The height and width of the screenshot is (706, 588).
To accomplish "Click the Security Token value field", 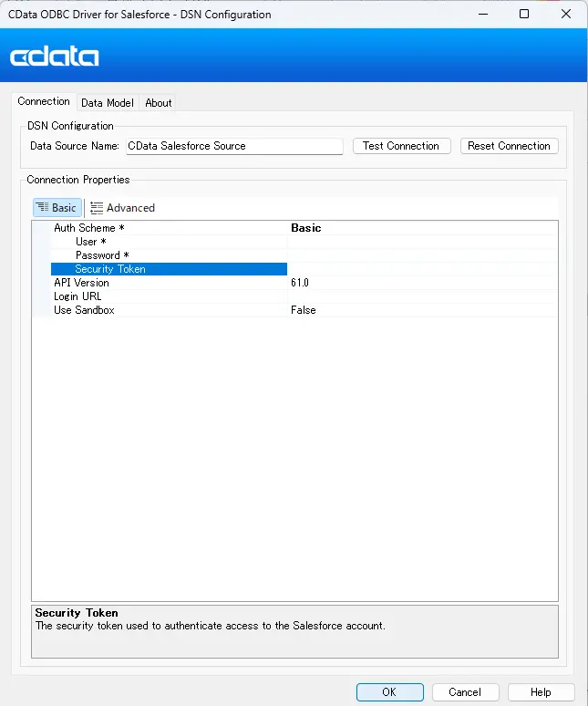I will click(422, 269).
